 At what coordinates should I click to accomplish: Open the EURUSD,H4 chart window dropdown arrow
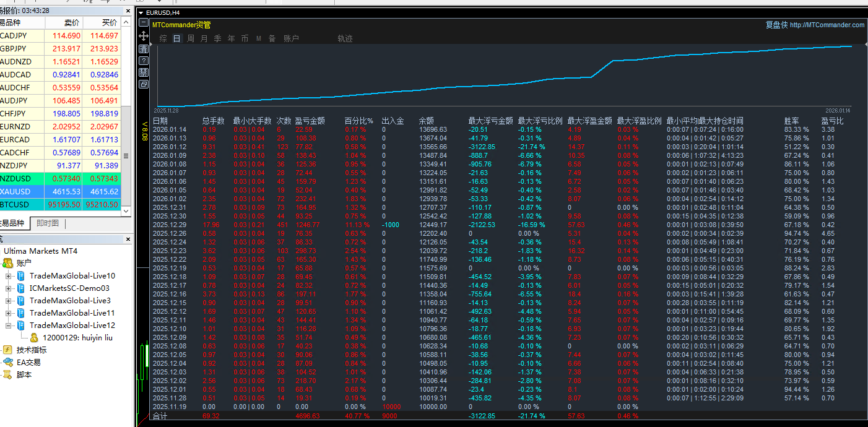pos(141,12)
